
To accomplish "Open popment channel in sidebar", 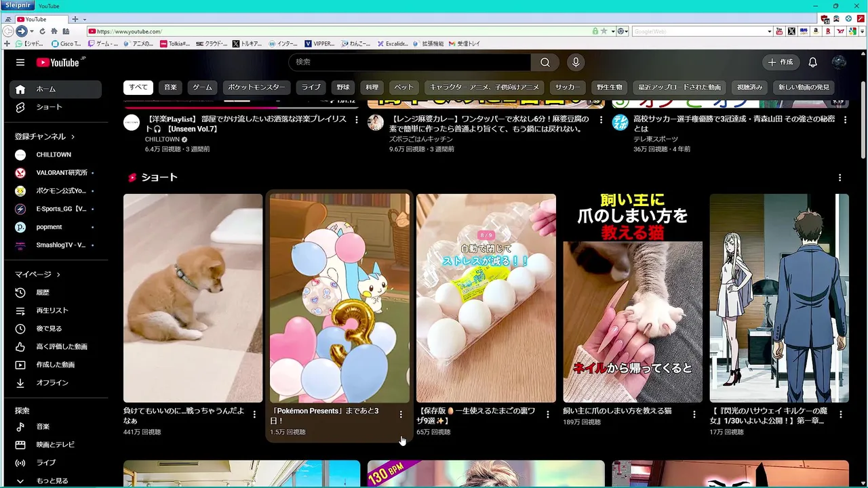I will 56,227.
